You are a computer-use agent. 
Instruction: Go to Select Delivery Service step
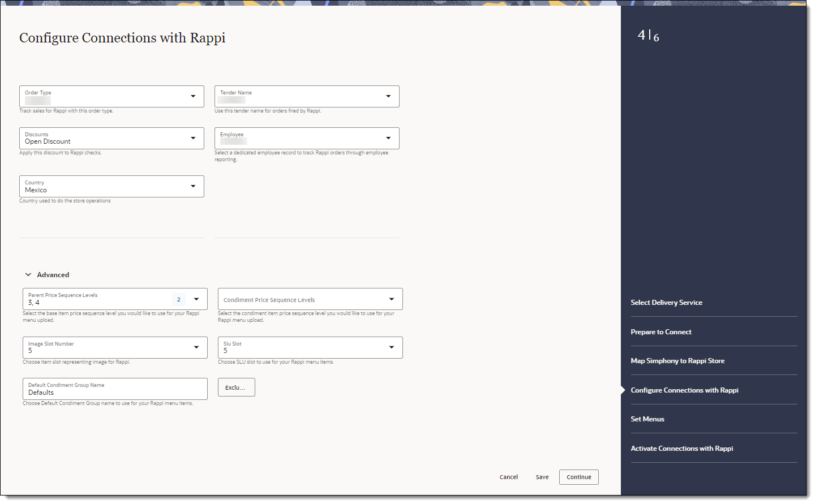(x=666, y=303)
